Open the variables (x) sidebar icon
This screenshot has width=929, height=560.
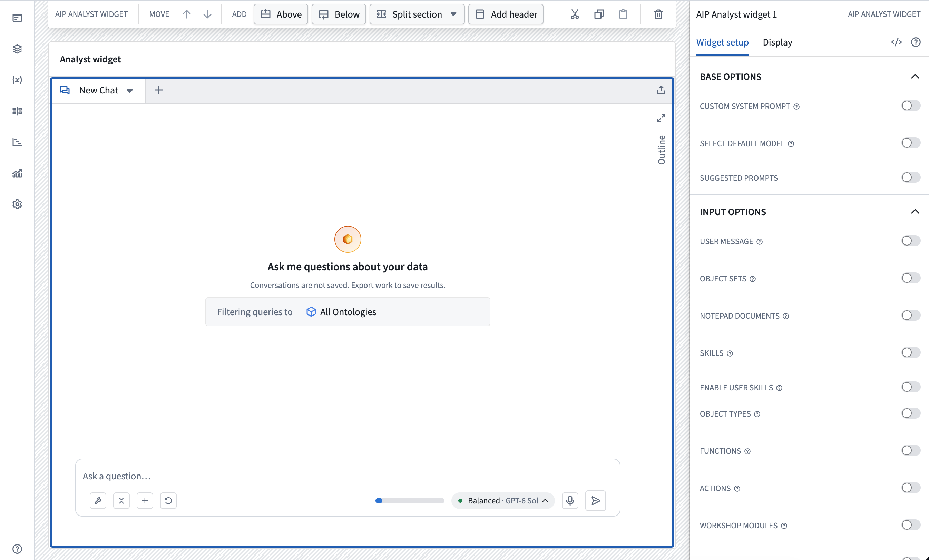tap(17, 80)
